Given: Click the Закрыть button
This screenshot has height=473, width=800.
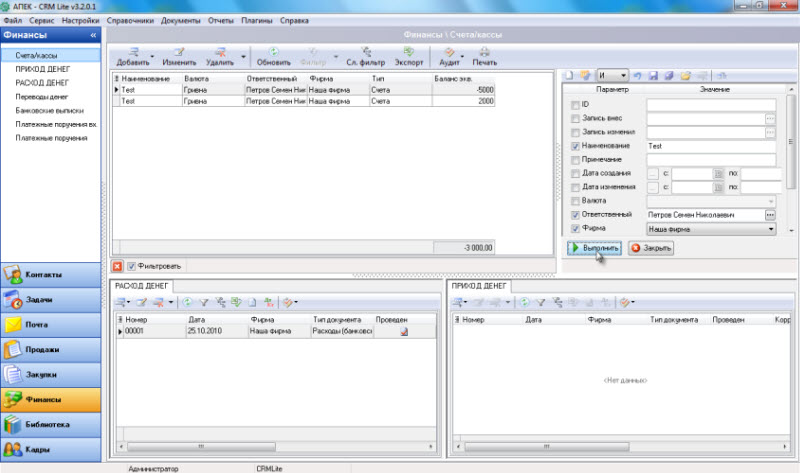Looking at the screenshot, I should pos(651,248).
